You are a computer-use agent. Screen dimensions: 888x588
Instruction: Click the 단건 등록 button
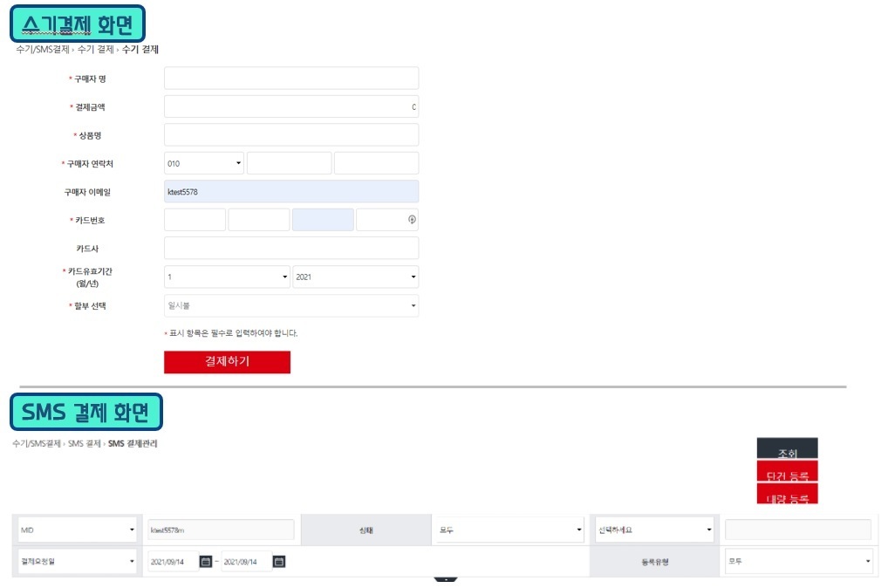787,471
